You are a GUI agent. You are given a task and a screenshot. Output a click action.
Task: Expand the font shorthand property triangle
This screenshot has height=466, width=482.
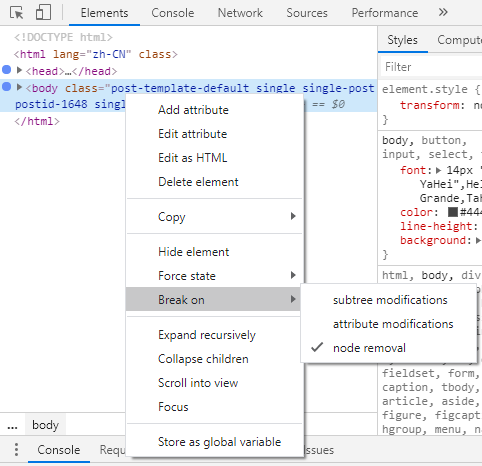pos(439,170)
